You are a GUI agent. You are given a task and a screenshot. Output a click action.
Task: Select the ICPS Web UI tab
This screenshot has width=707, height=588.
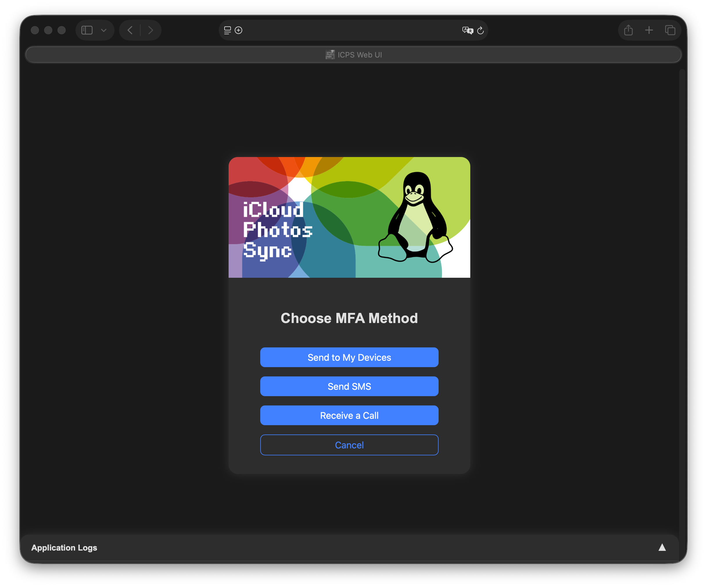pos(353,54)
